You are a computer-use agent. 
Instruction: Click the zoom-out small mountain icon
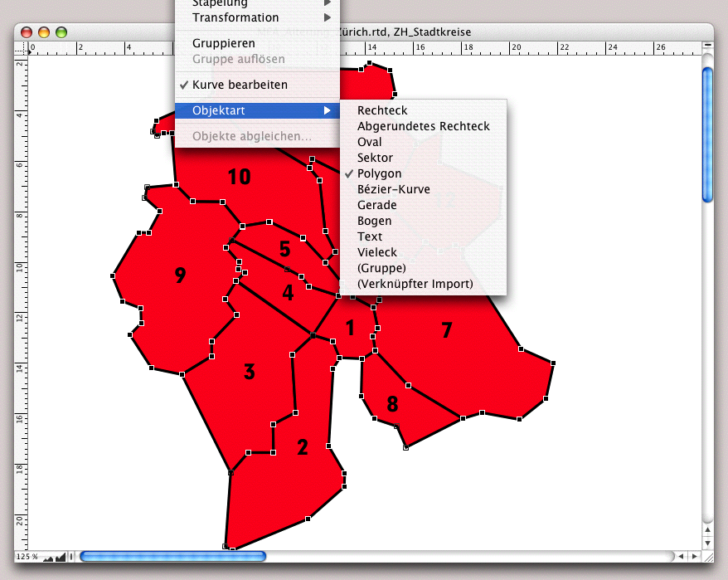[x=47, y=558]
